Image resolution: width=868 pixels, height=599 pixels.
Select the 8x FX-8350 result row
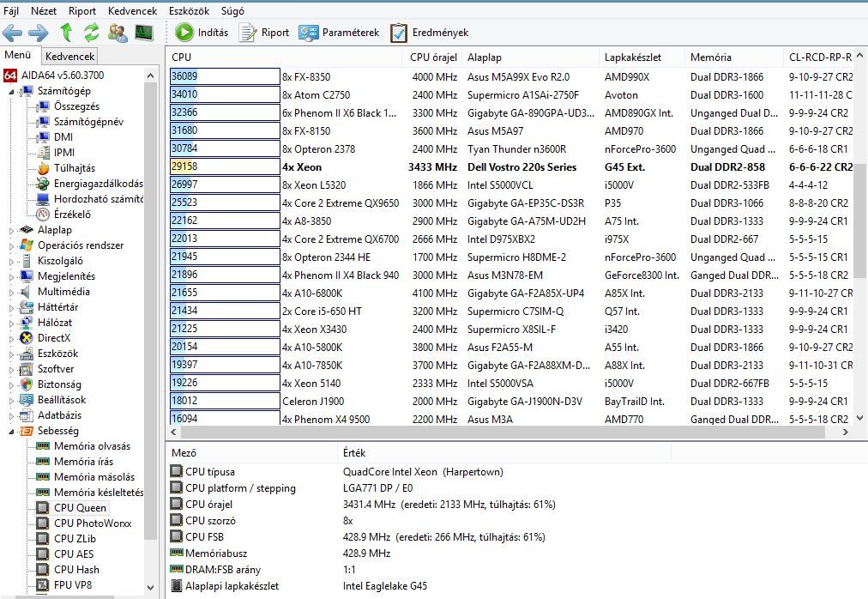pos(511,76)
